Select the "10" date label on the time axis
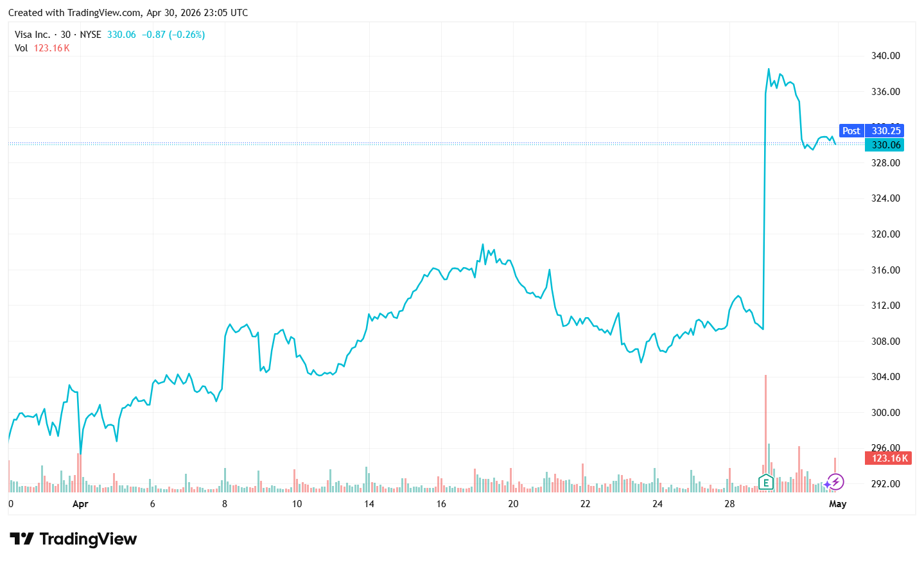This screenshot has width=924, height=563. pyautogui.click(x=297, y=504)
